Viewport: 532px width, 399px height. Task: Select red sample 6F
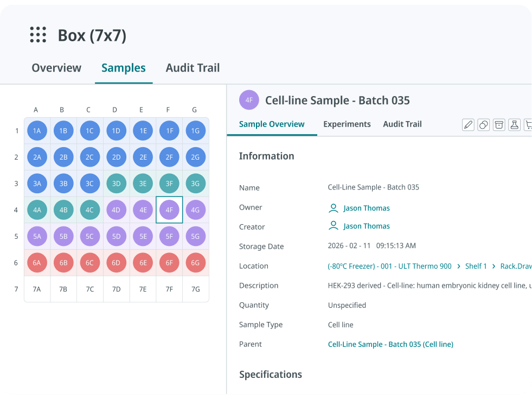169,263
